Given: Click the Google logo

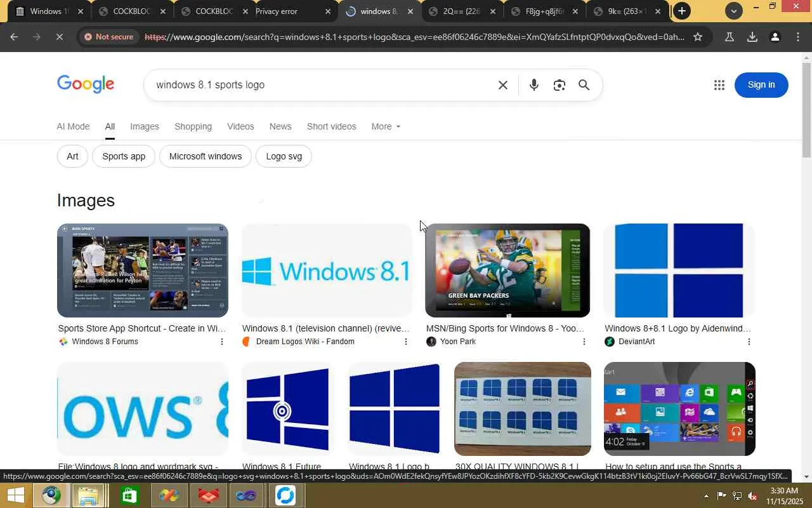Looking at the screenshot, I should pyautogui.click(x=86, y=84).
